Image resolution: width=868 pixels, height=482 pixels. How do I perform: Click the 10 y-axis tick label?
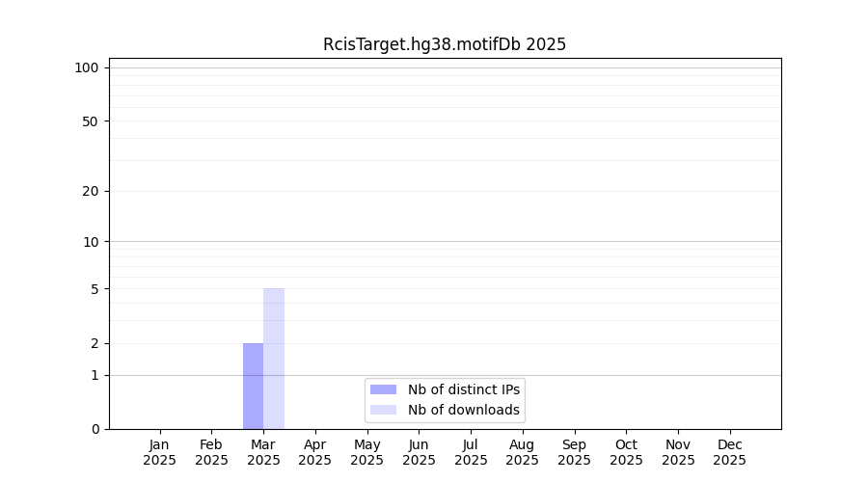91,242
